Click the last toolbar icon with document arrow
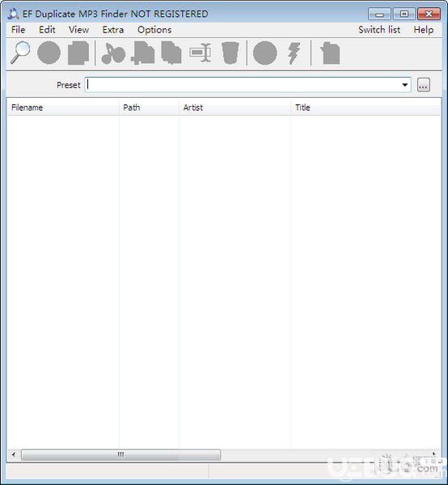This screenshot has height=485, width=448. [x=331, y=53]
